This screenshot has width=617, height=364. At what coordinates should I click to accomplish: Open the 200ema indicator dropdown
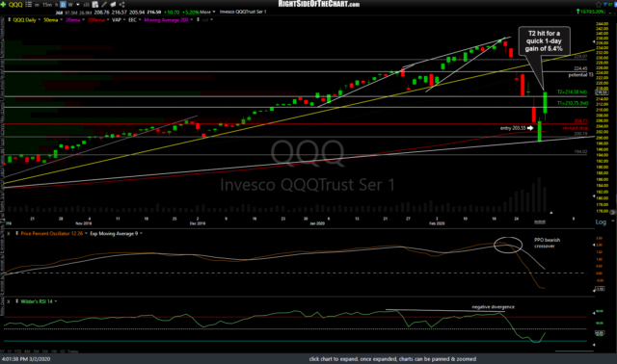point(108,19)
